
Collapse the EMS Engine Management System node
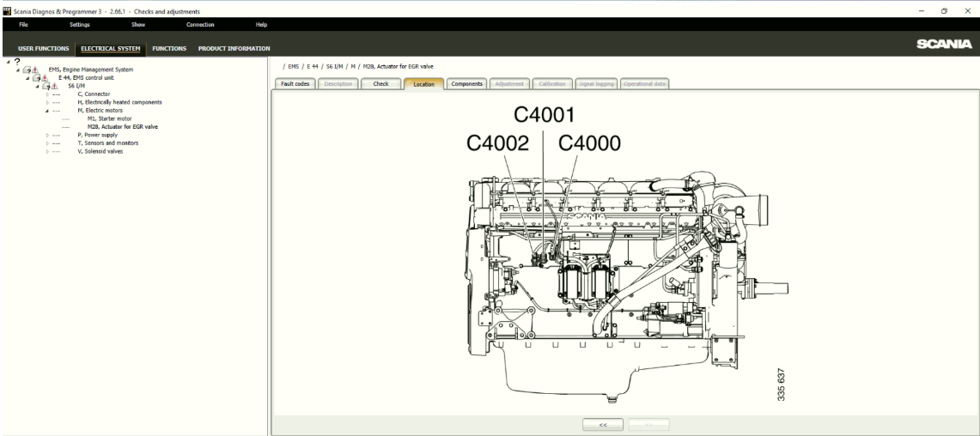pos(18,70)
